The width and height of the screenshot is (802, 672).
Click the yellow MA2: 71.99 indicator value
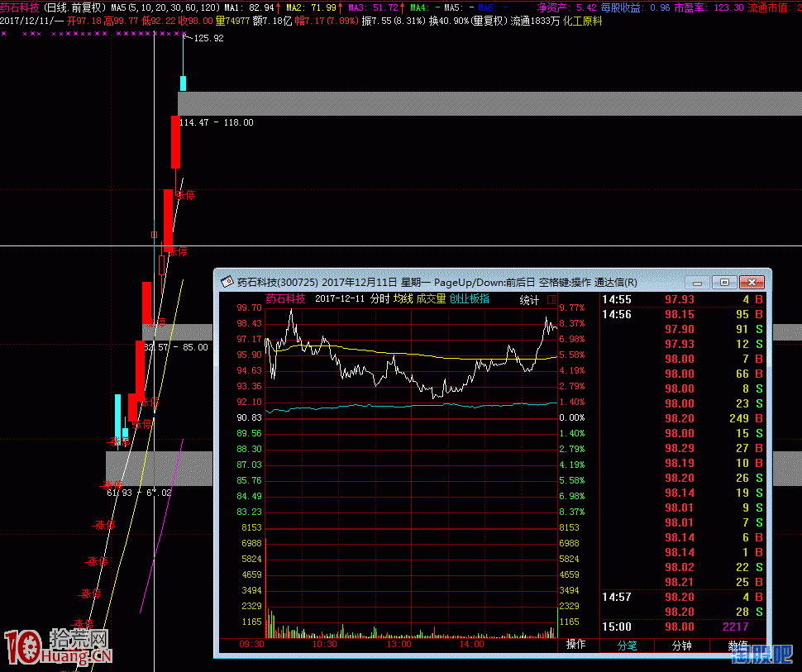pos(311,7)
